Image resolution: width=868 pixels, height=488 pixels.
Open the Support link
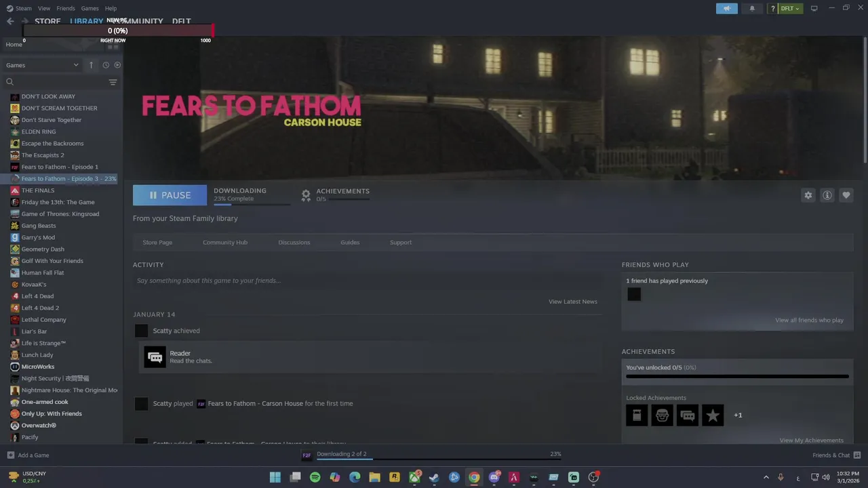401,242
